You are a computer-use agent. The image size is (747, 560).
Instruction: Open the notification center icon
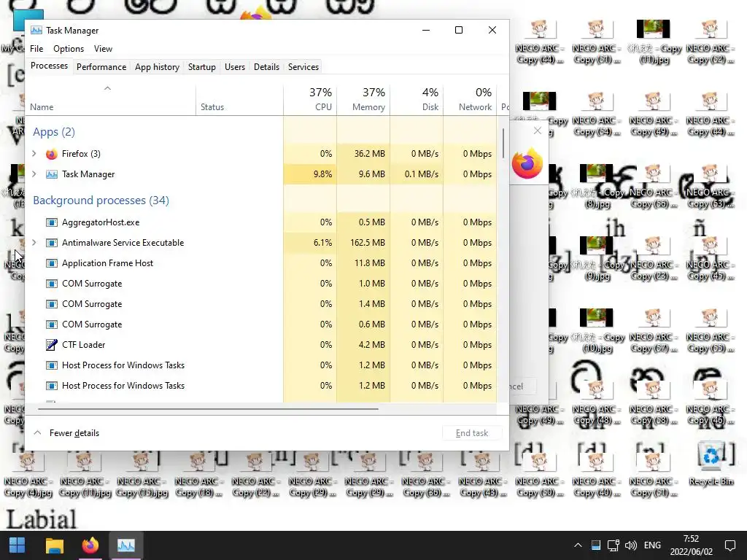pos(729,545)
